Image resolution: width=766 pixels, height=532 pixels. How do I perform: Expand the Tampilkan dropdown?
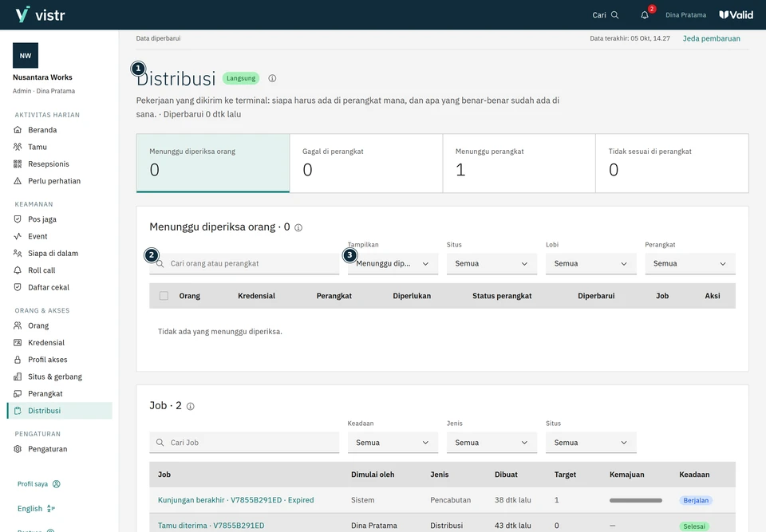point(393,264)
